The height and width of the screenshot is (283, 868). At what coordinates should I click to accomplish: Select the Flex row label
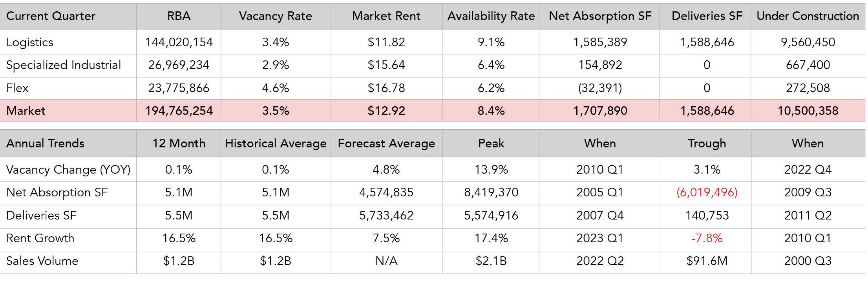[x=17, y=88]
